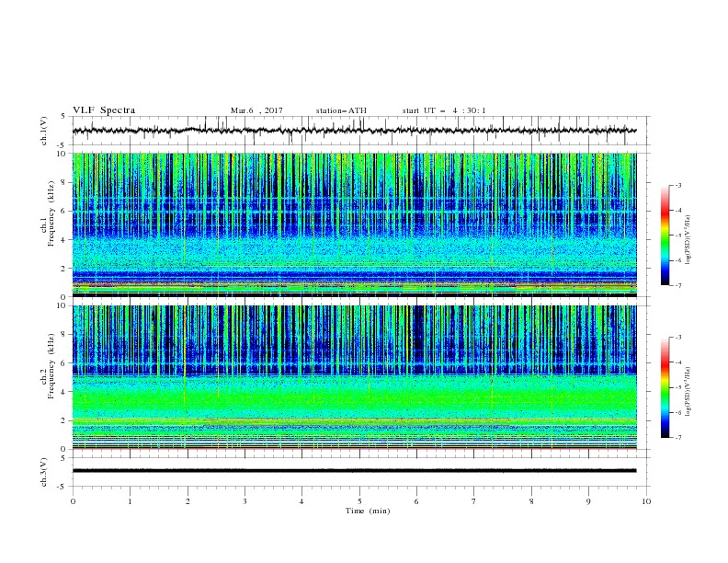Click time axis tick label "7"
This screenshot has height=563, width=728.
pyautogui.click(x=474, y=501)
